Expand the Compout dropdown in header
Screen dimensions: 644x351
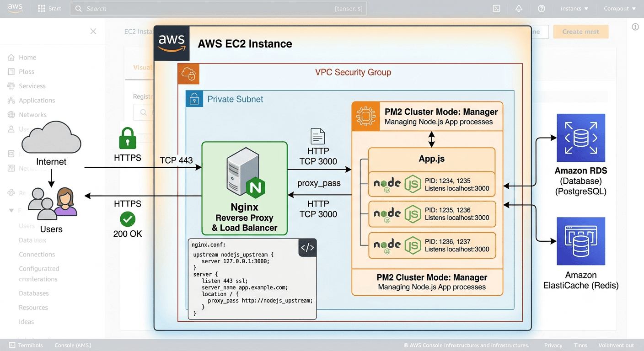(620, 9)
